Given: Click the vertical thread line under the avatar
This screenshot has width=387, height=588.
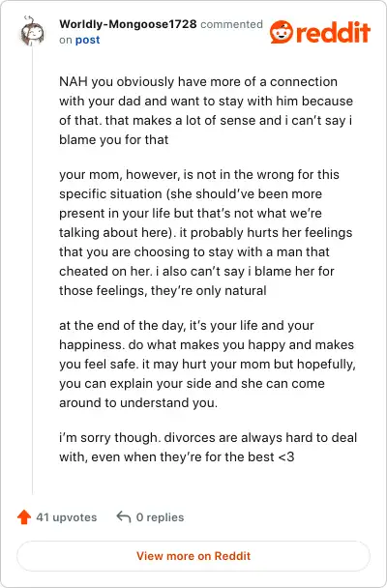Looking at the screenshot, I should point(32,270).
